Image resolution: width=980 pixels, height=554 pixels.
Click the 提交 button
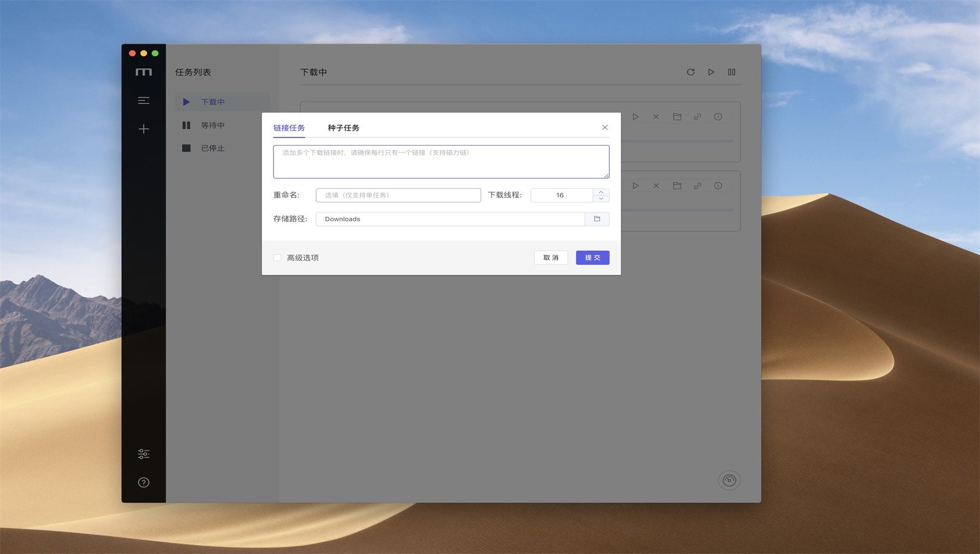(x=592, y=258)
